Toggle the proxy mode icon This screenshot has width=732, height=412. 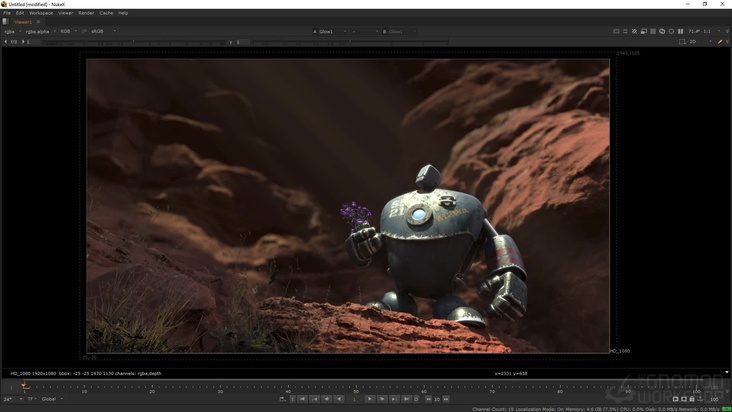click(x=634, y=31)
